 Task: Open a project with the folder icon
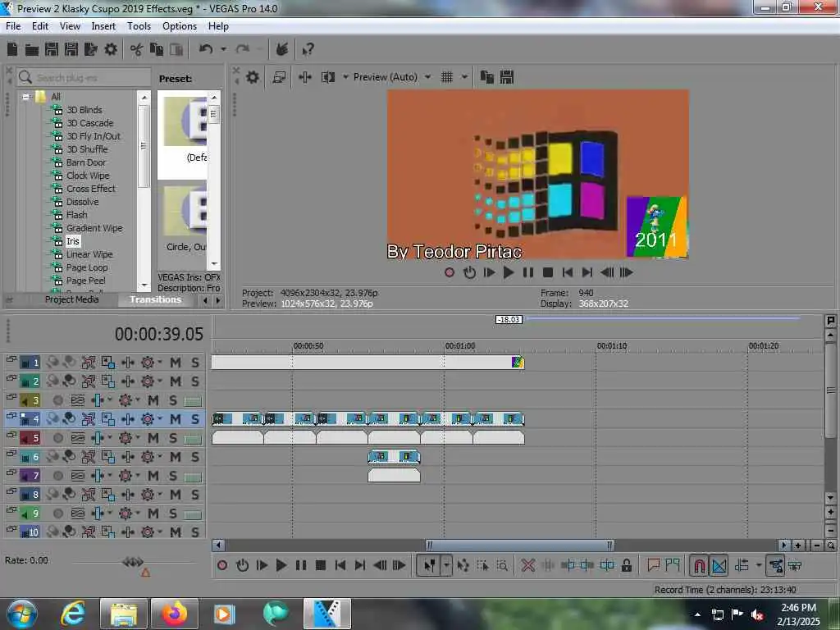[32, 50]
